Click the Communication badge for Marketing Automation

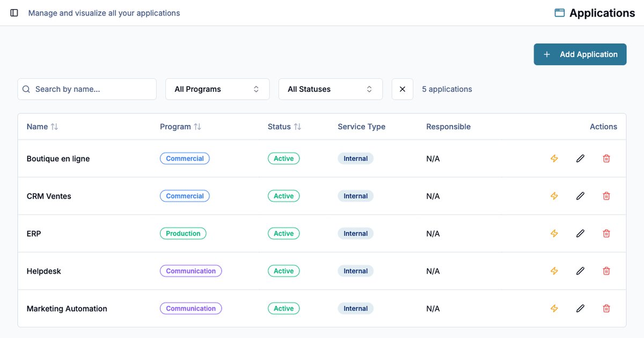click(x=191, y=308)
